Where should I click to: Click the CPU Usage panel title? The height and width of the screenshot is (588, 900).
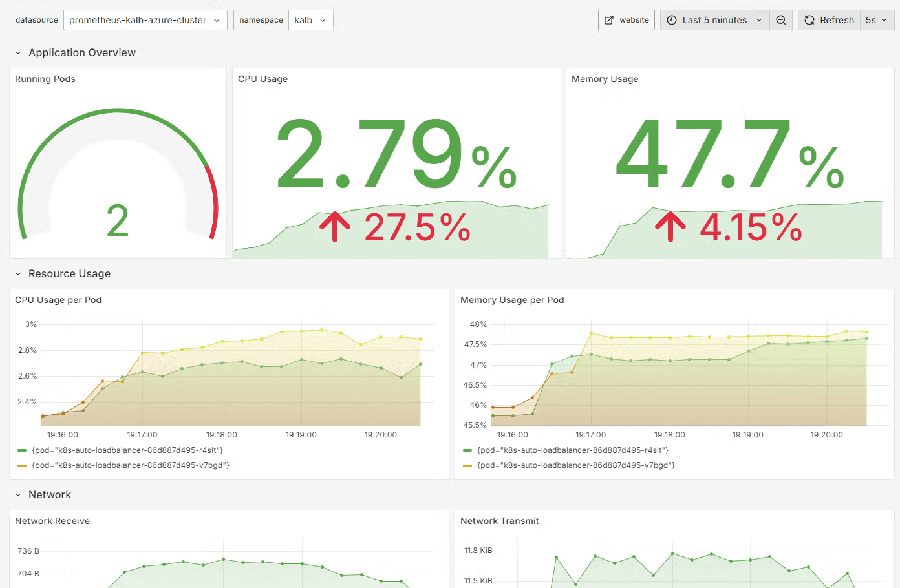262,79
